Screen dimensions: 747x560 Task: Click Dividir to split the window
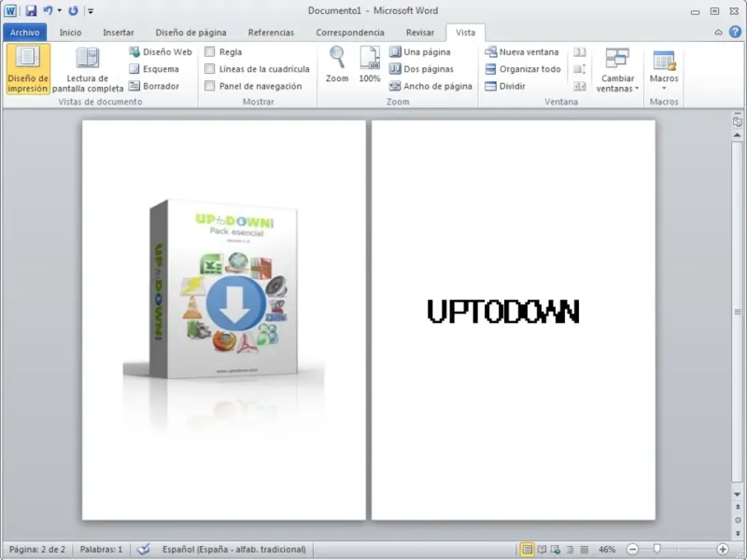click(505, 86)
